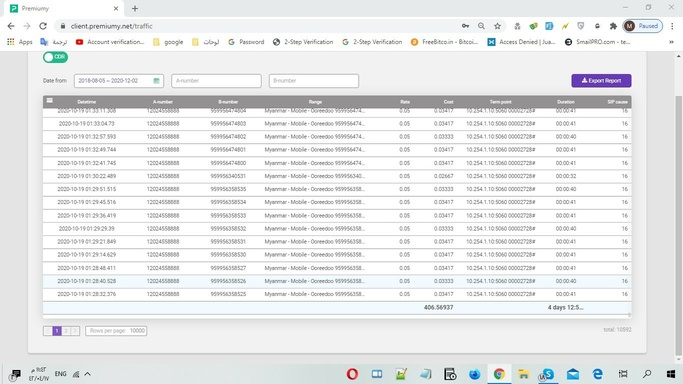The image size is (683, 384).
Task: Open the date range calendar icon
Action: click(156, 81)
